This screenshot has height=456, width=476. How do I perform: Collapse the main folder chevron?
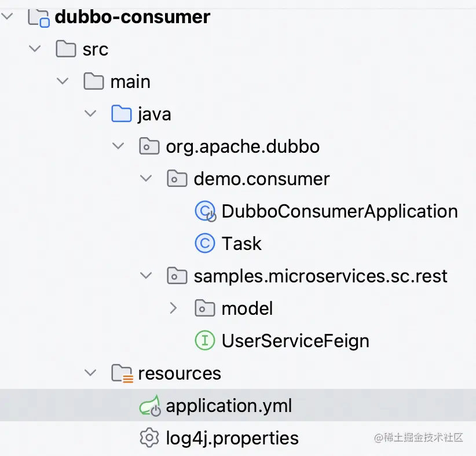(x=62, y=82)
